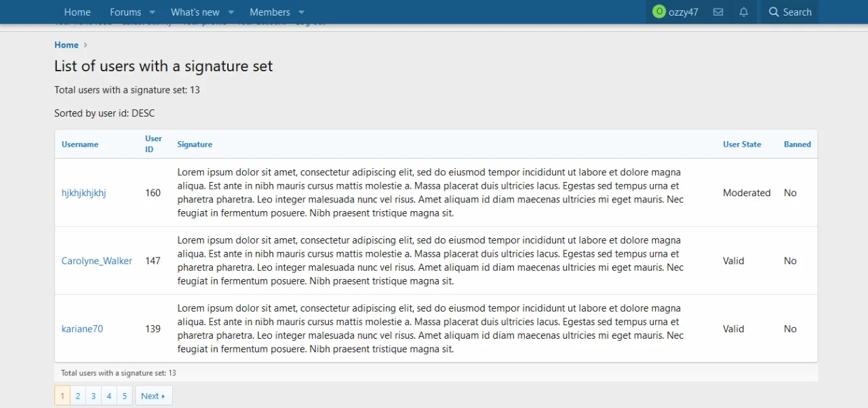Sort the table by Signature column
Screen dimensions: 868x408
(195, 144)
